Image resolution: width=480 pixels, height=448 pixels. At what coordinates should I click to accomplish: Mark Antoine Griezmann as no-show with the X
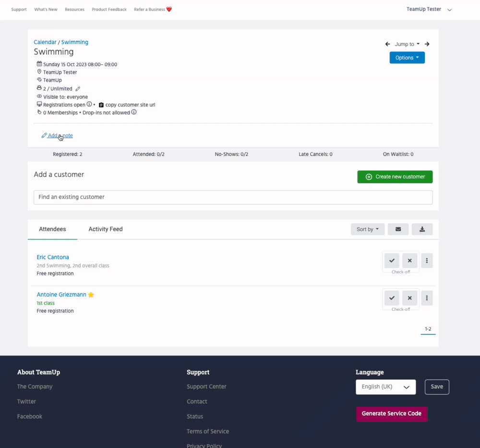[409, 298]
